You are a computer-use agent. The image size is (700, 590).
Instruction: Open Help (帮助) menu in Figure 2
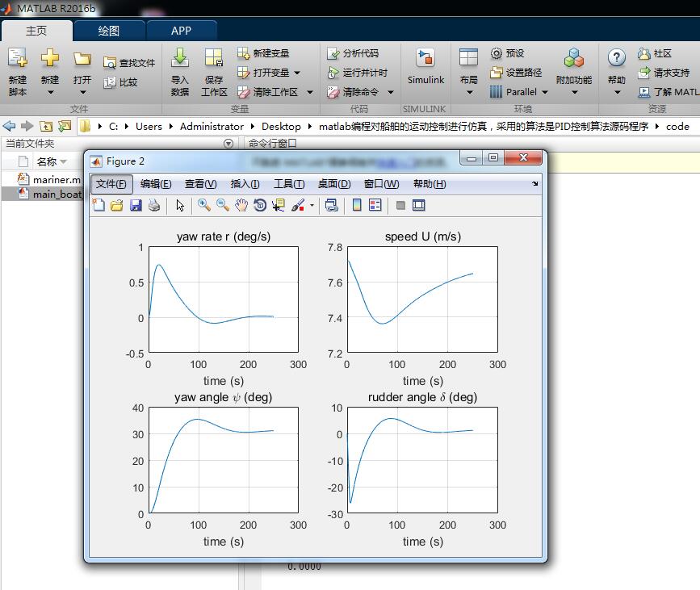430,184
